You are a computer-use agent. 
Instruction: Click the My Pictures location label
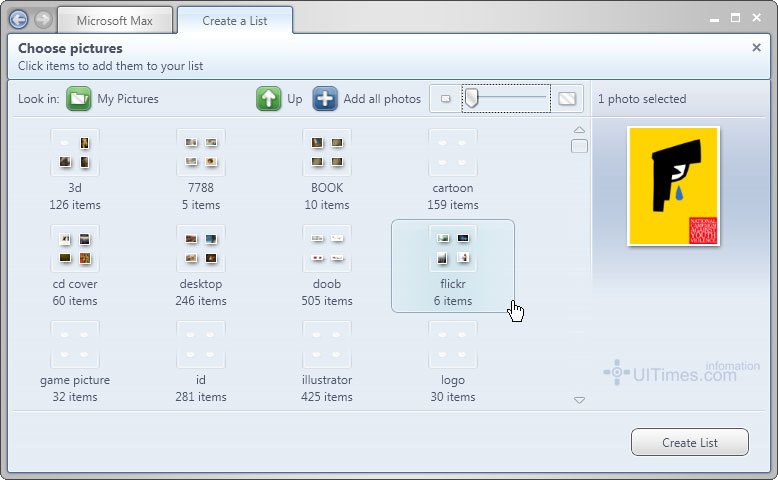[x=128, y=99]
